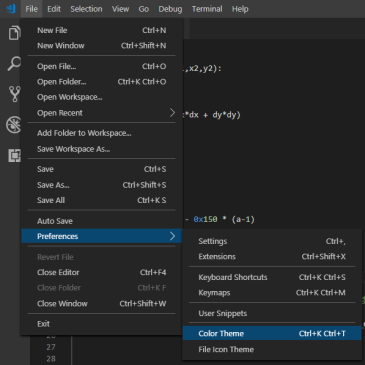This screenshot has height=365, width=365.
Task: Choose Close Editor
Action: pyautogui.click(x=101, y=272)
